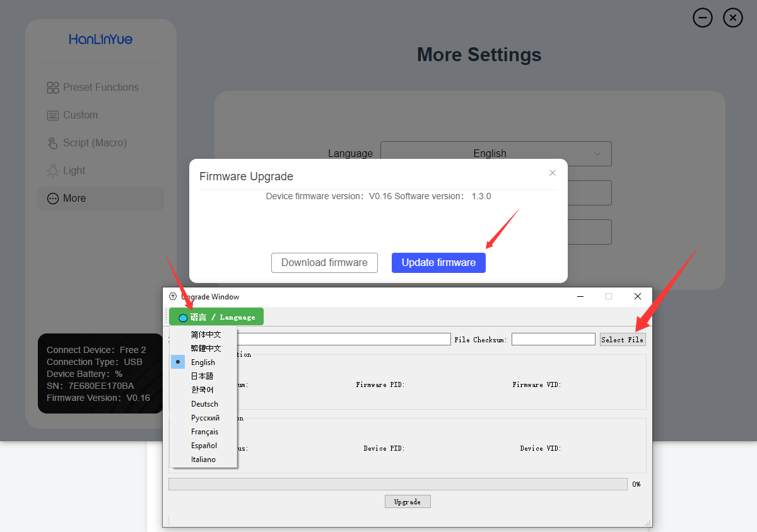This screenshot has width=757, height=532.
Task: Click the upgrade progress bar at 0%
Action: coord(397,483)
